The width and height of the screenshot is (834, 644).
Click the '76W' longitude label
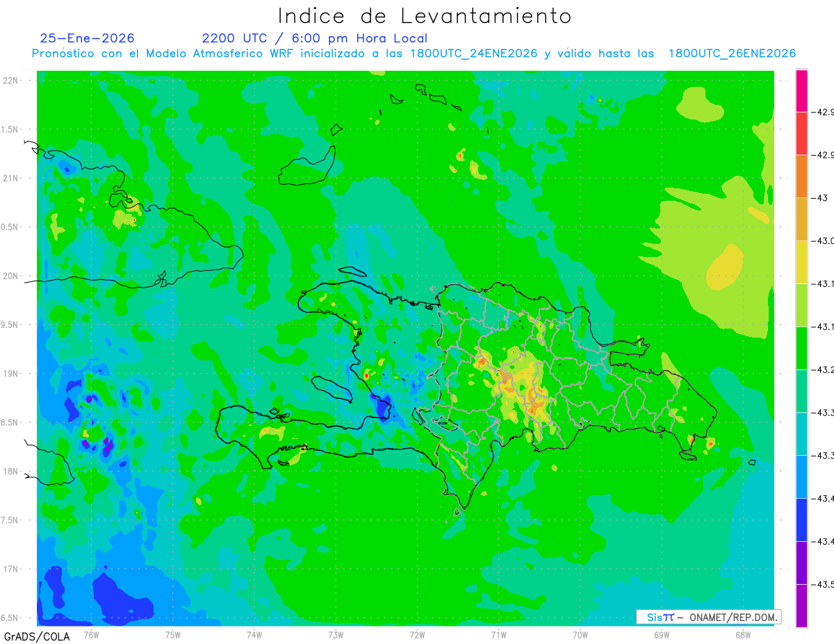point(91,634)
